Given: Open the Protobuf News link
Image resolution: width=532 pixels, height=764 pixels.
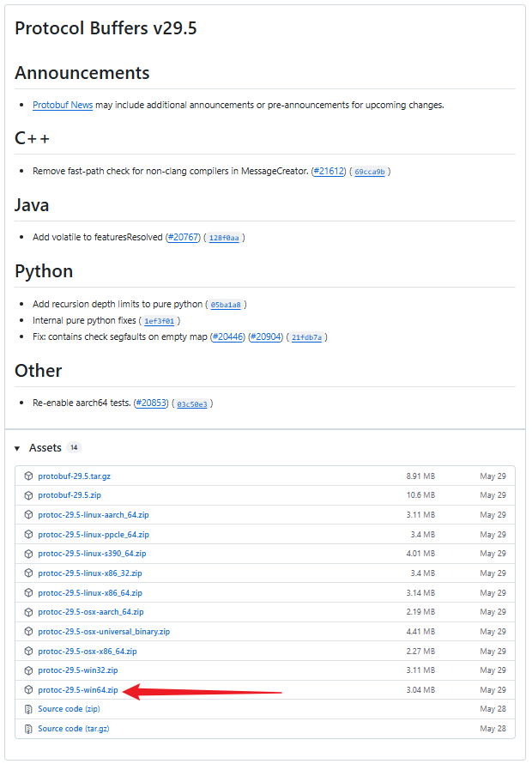Looking at the screenshot, I should [x=63, y=106].
